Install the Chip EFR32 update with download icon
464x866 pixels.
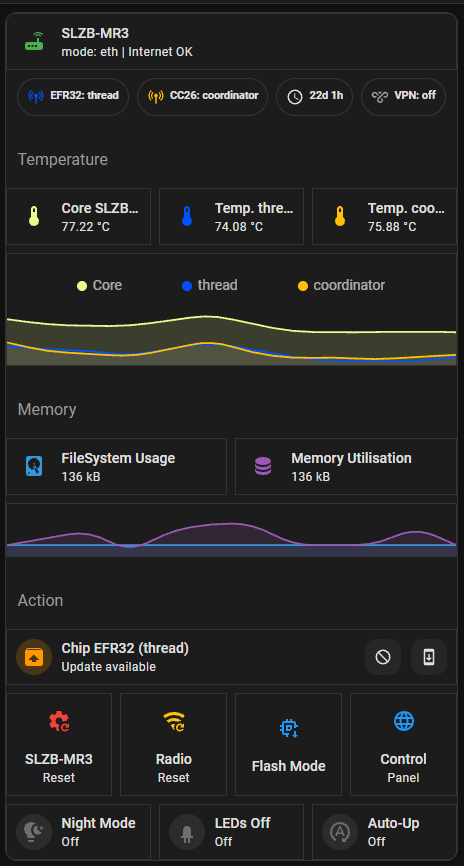pyautogui.click(x=429, y=657)
